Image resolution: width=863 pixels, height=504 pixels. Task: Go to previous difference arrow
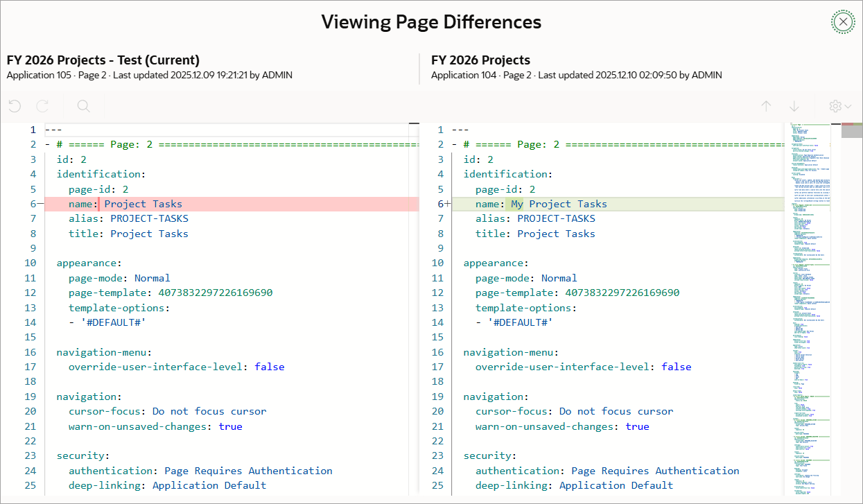point(766,106)
